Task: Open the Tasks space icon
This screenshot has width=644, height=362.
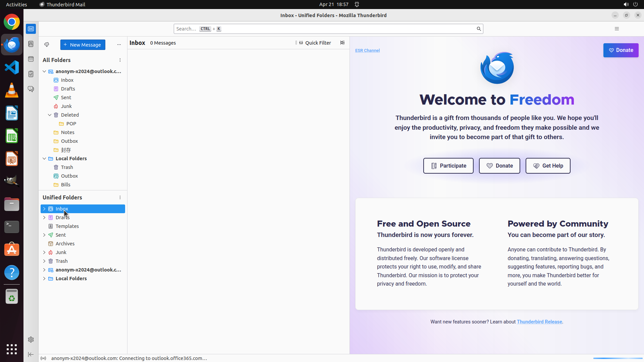Action: pyautogui.click(x=31, y=74)
